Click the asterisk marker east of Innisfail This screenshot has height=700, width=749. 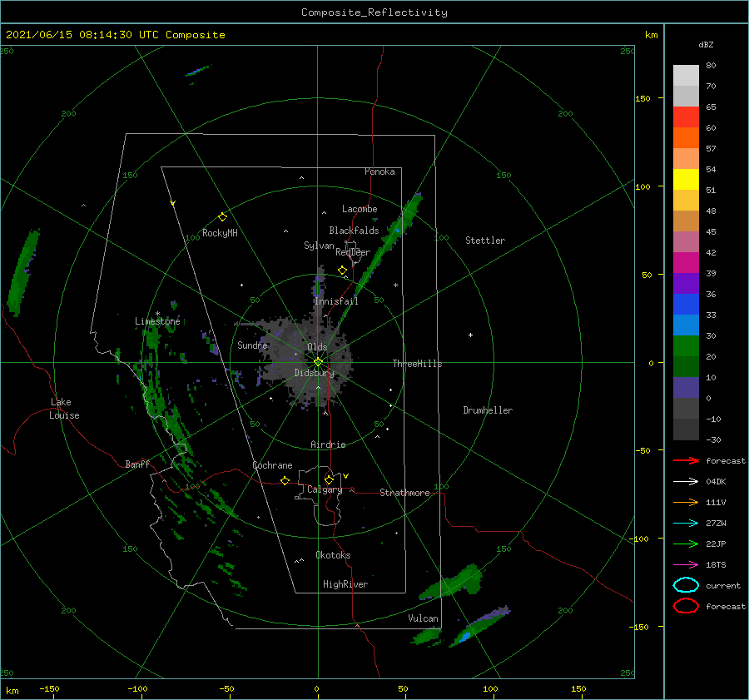395,285
